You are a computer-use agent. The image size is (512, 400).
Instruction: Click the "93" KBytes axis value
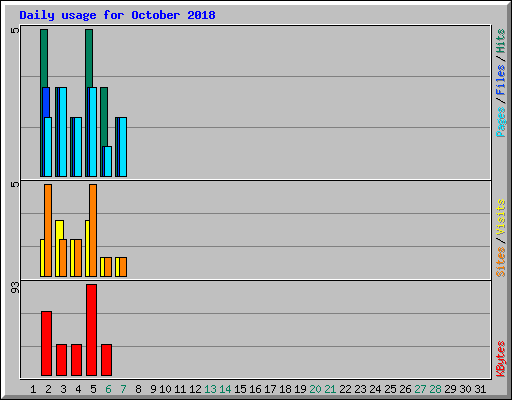[x=15, y=287]
